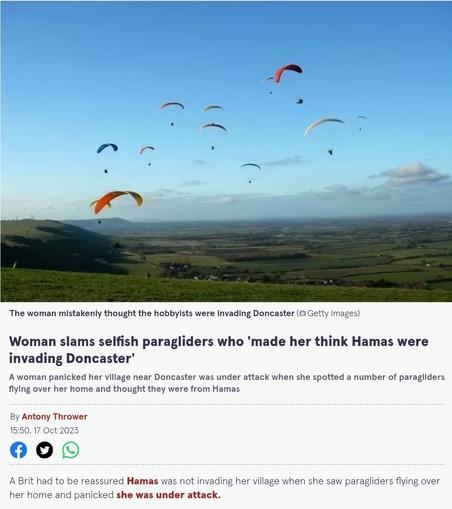Share the article via Twitter icon
This screenshot has width=452, height=509.
coord(44,450)
